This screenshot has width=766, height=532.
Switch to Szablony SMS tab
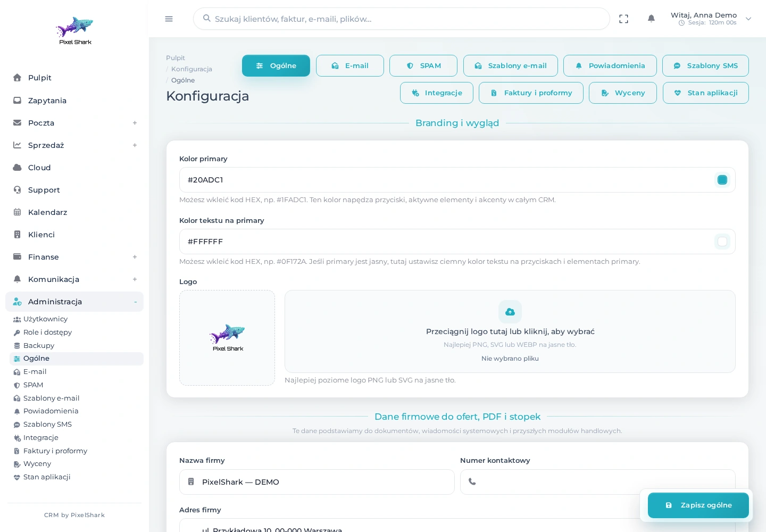tap(705, 66)
